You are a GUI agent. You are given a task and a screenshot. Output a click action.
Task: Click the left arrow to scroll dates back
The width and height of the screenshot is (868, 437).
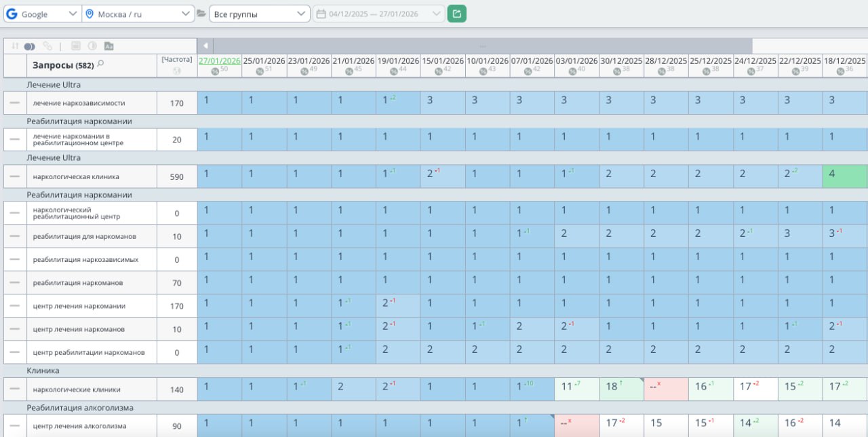coord(206,46)
